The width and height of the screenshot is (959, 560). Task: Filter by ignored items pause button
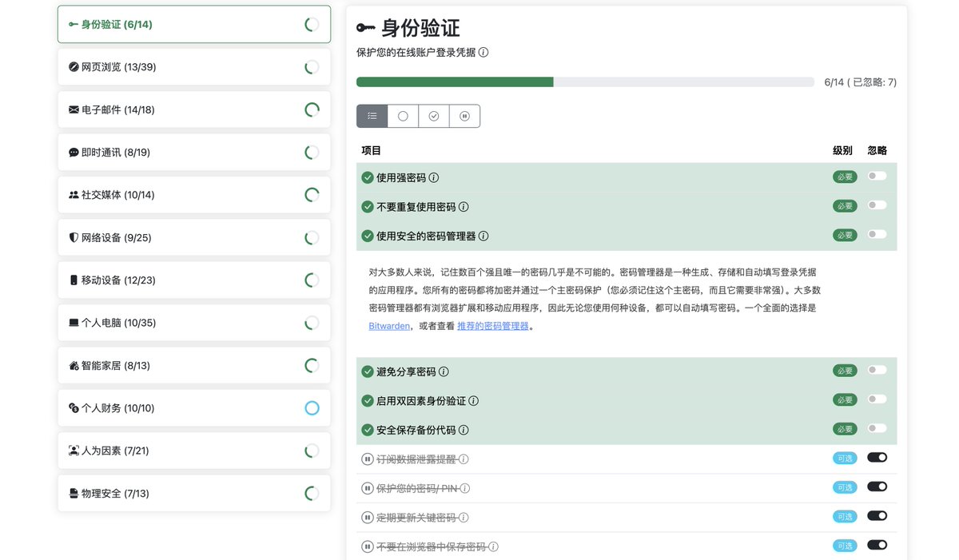point(464,116)
